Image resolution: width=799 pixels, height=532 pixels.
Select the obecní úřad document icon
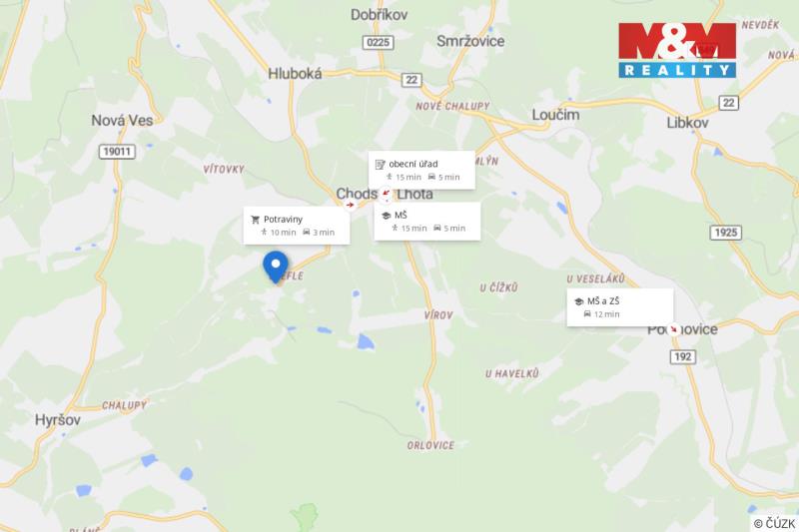(x=381, y=164)
